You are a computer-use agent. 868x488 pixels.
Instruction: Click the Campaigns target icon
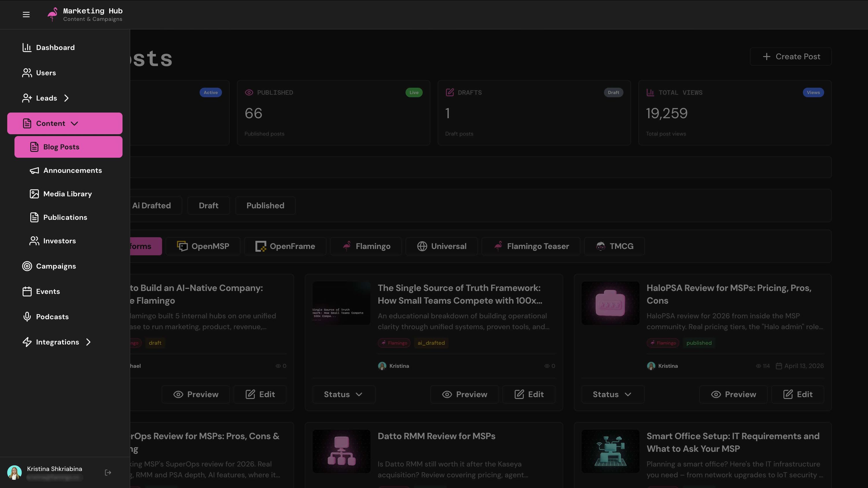coord(27,266)
